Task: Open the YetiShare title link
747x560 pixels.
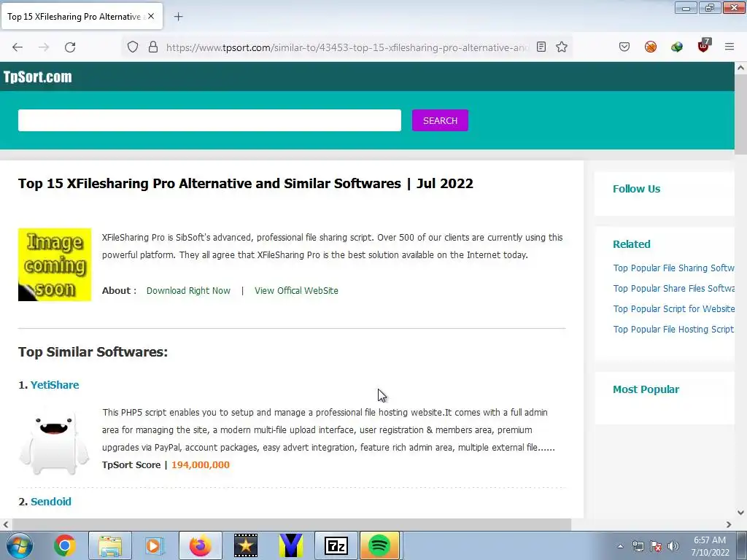Action: (55, 385)
